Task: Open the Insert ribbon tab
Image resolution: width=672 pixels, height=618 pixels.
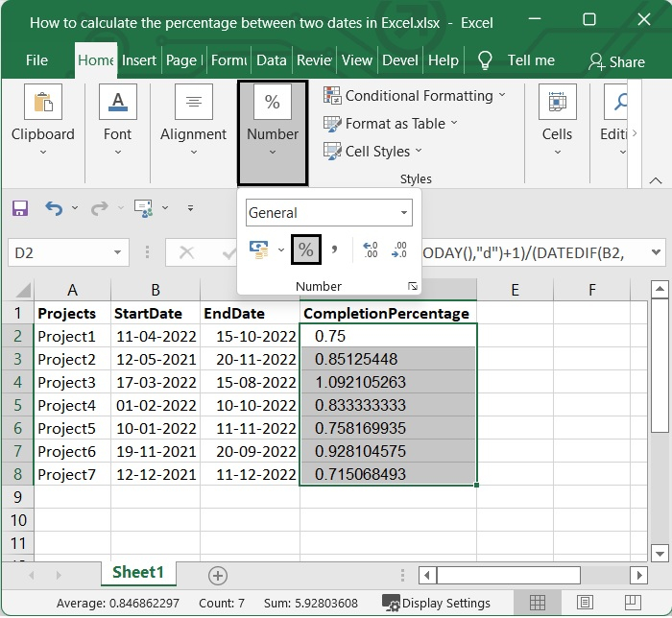Action: click(x=139, y=59)
